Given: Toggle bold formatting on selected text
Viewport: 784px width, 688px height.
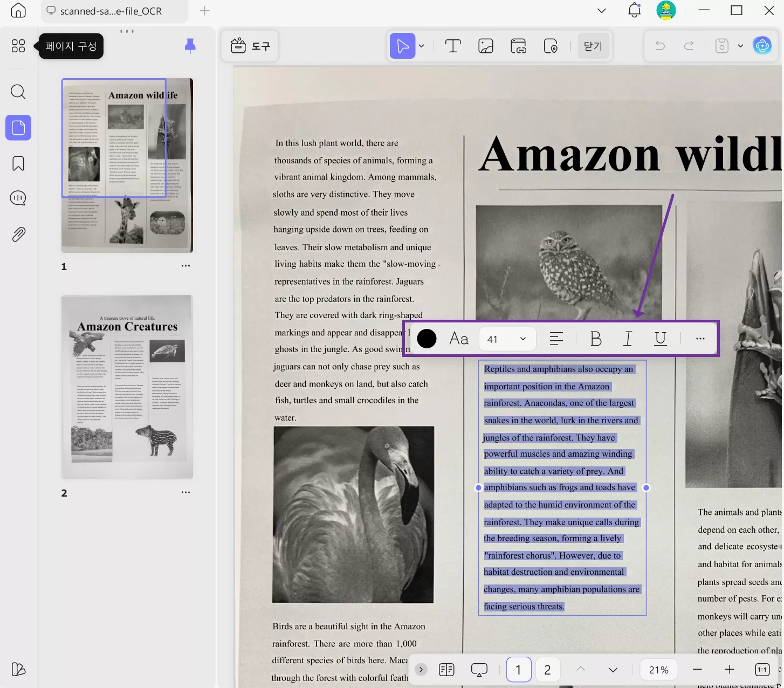Looking at the screenshot, I should pos(596,339).
